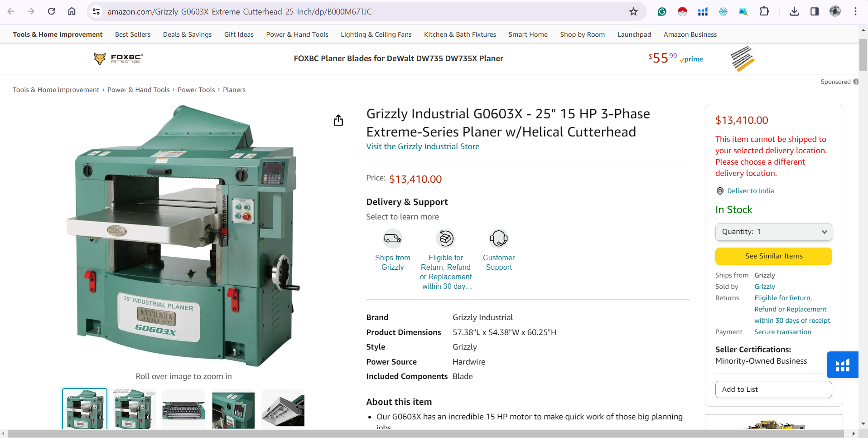Image resolution: width=868 pixels, height=438 pixels.
Task: Click the share icon beside product image
Action: tap(338, 120)
